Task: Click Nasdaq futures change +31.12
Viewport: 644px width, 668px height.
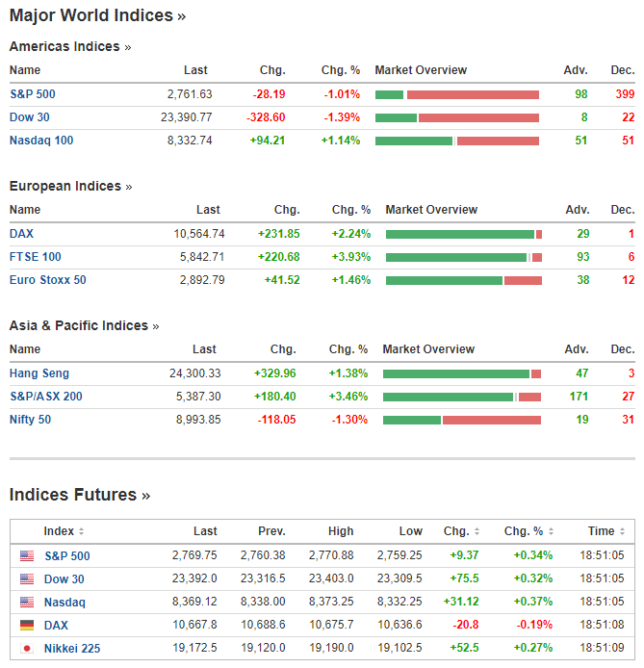Action: click(x=461, y=602)
